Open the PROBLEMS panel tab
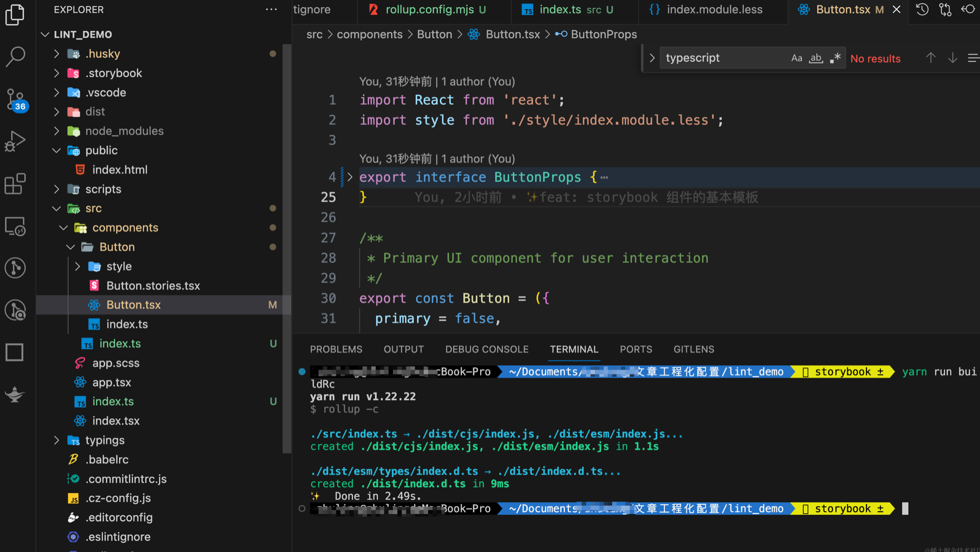Image resolution: width=980 pixels, height=552 pixels. pyautogui.click(x=336, y=349)
